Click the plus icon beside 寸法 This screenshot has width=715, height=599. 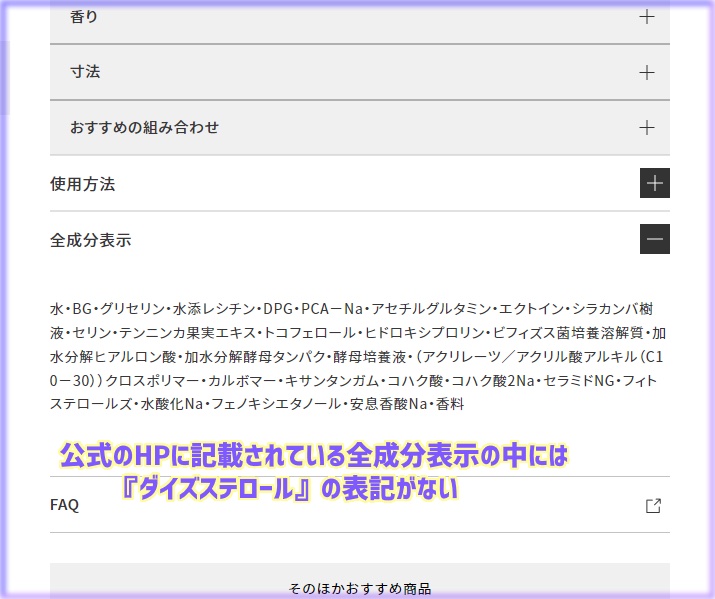coord(647,72)
